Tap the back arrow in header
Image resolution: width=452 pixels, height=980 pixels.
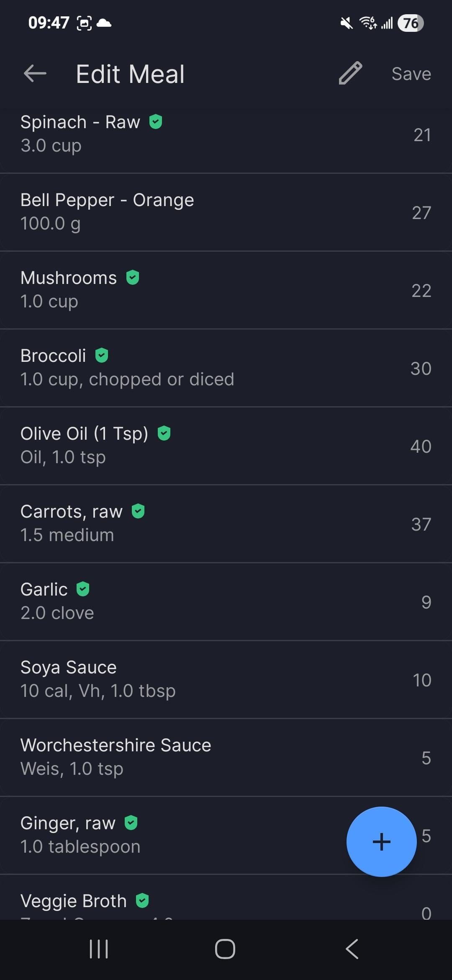(35, 74)
